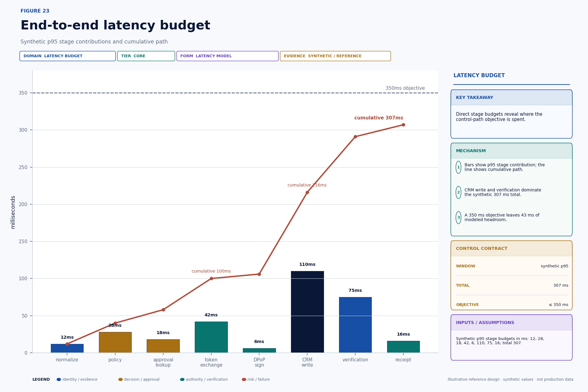Click the "CRM write" x-axis label
Image resolution: width=588 pixels, height=392 pixels.
307,363
